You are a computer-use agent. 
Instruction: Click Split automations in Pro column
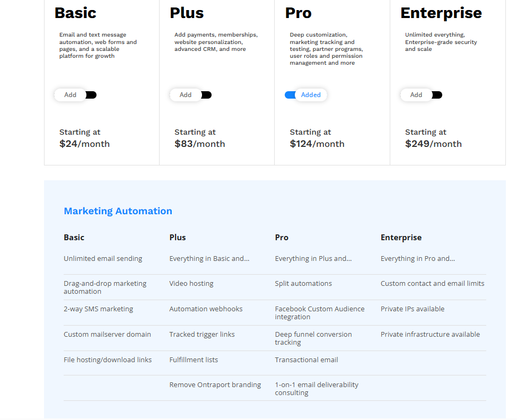click(303, 284)
